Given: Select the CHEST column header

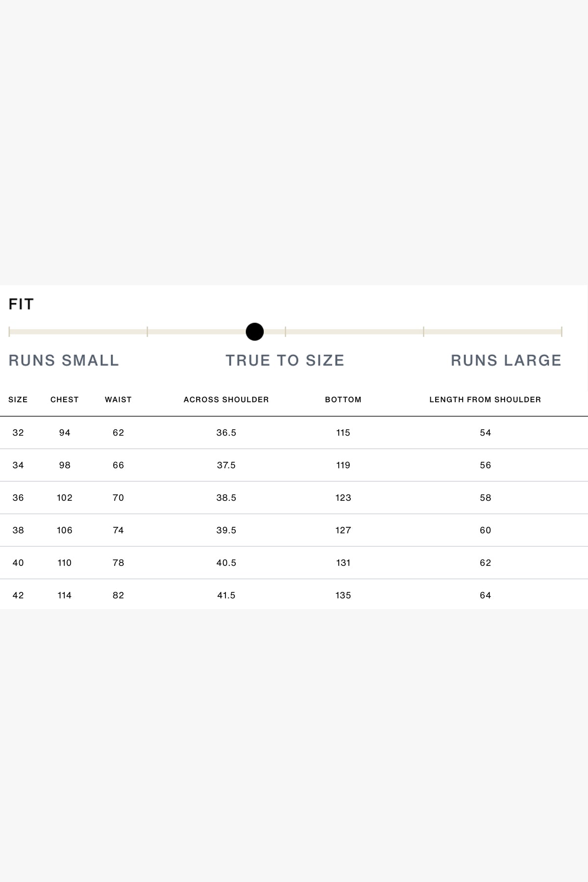Looking at the screenshot, I should 65,399.
